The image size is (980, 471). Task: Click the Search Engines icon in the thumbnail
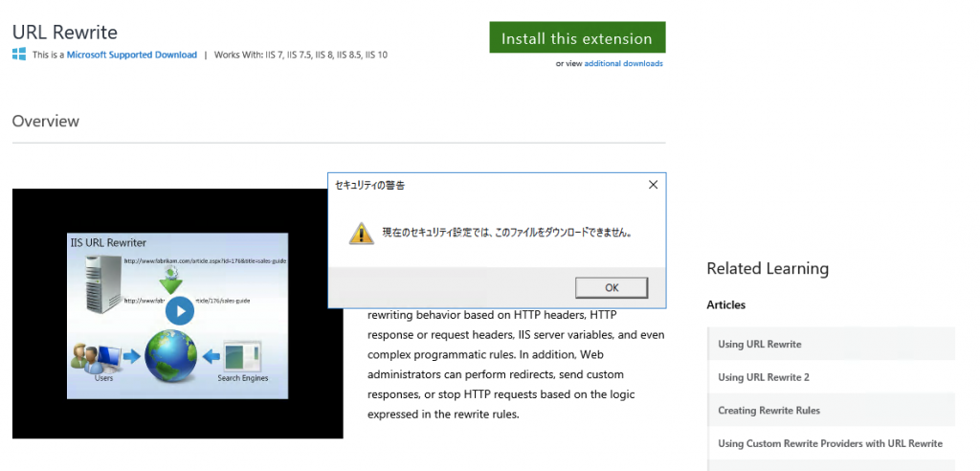pos(242,356)
